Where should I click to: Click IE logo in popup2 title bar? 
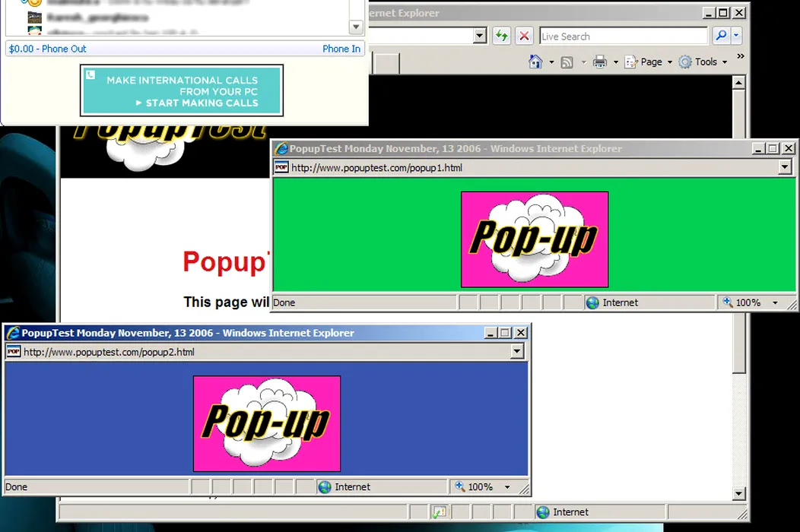(13, 333)
